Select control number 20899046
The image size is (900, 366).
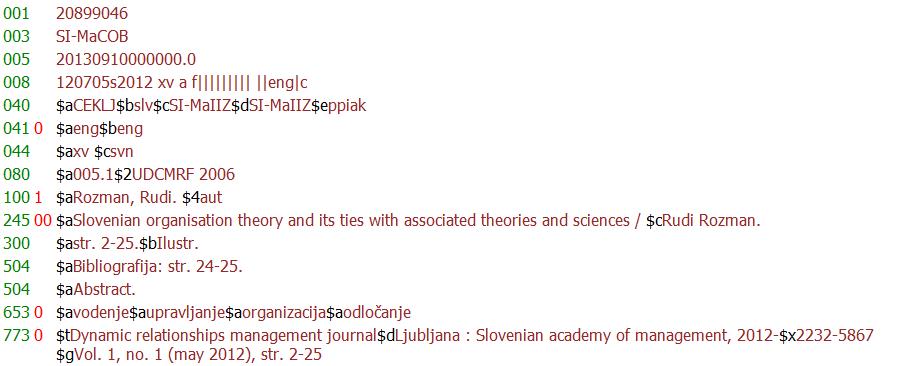coord(92,13)
